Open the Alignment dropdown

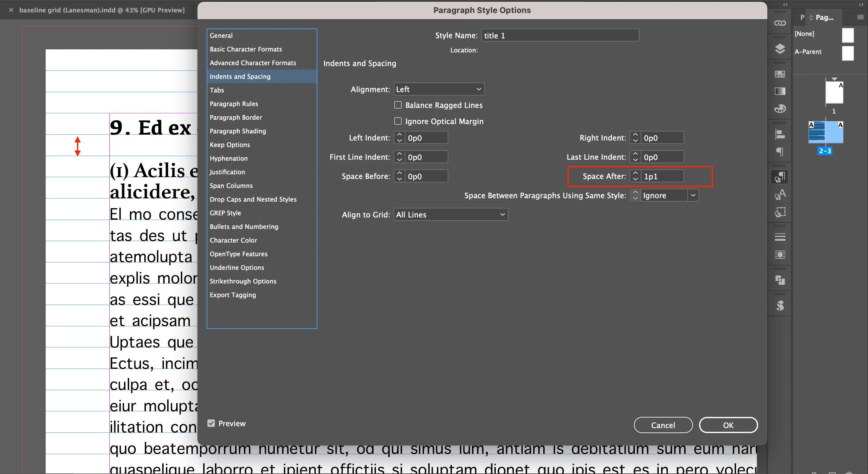pos(439,89)
